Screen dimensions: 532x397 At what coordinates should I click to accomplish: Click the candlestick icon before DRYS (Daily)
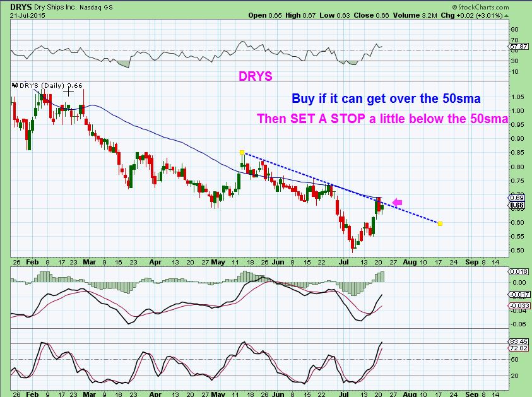pos(15,85)
